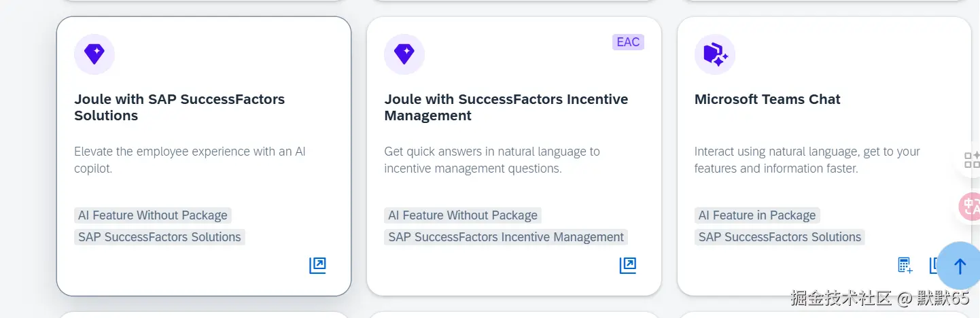Click the grid sparkle icon at right edge
980x318 pixels.
(x=972, y=160)
